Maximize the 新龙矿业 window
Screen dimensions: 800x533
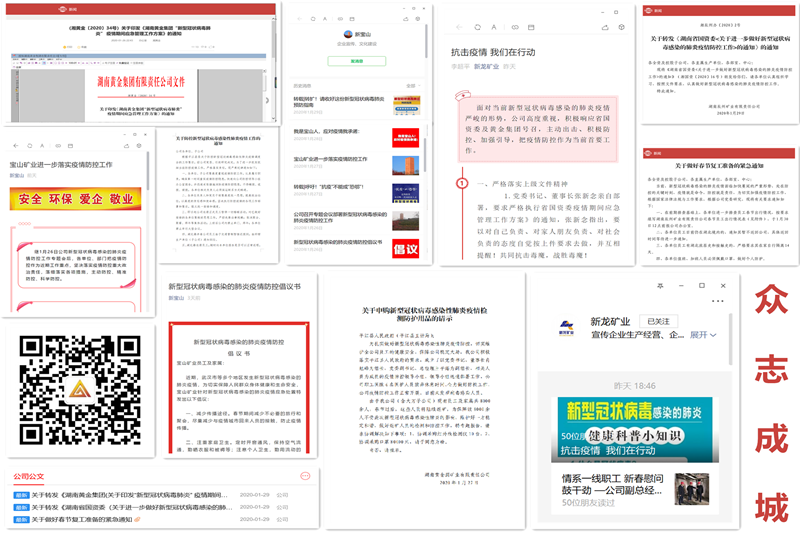pos(702,286)
